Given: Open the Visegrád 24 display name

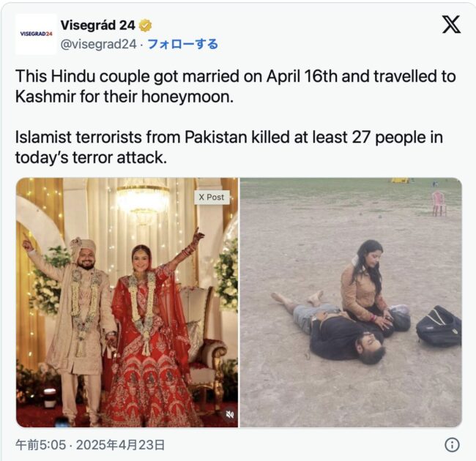Looking at the screenshot, I should (97, 25).
